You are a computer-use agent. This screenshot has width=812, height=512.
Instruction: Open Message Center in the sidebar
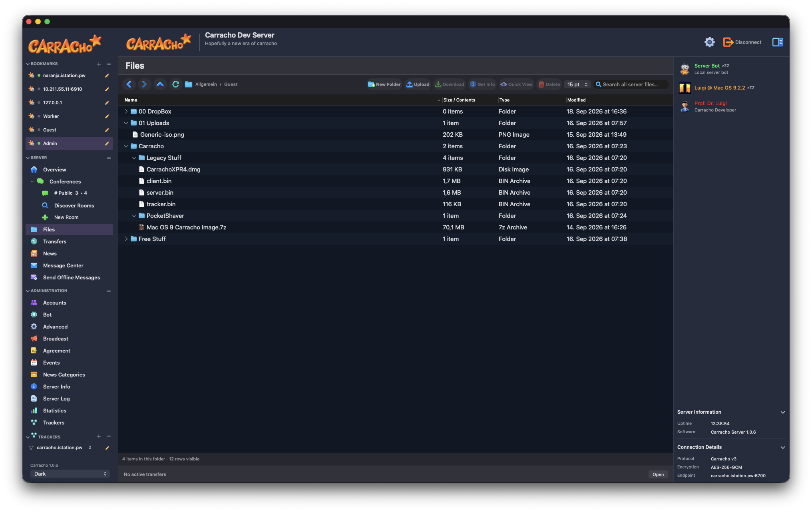pyautogui.click(x=70, y=265)
